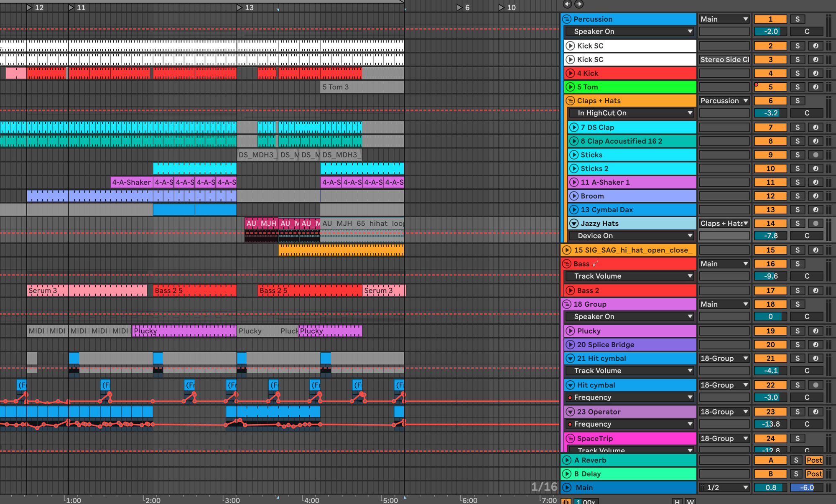Fold the Jazzy Hats track

point(574,224)
